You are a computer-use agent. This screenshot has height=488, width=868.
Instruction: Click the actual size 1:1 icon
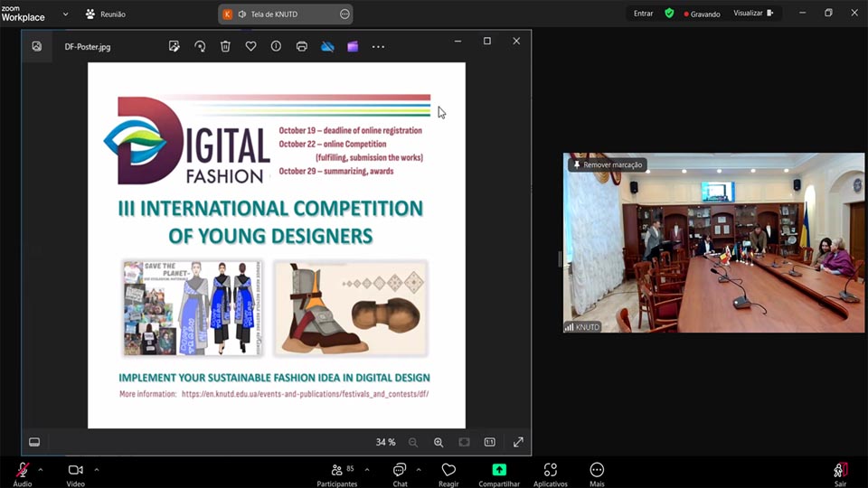click(x=490, y=442)
